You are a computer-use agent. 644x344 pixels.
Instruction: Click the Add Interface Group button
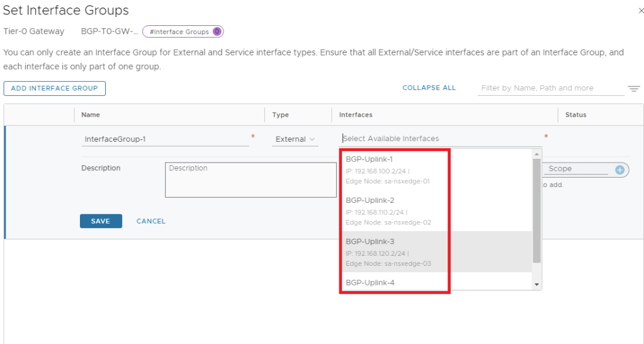tap(54, 88)
